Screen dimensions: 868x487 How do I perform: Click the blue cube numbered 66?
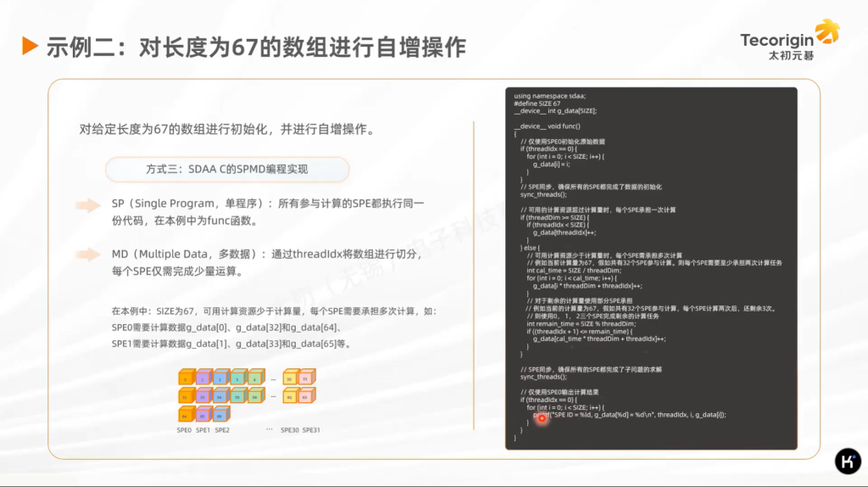(220, 415)
